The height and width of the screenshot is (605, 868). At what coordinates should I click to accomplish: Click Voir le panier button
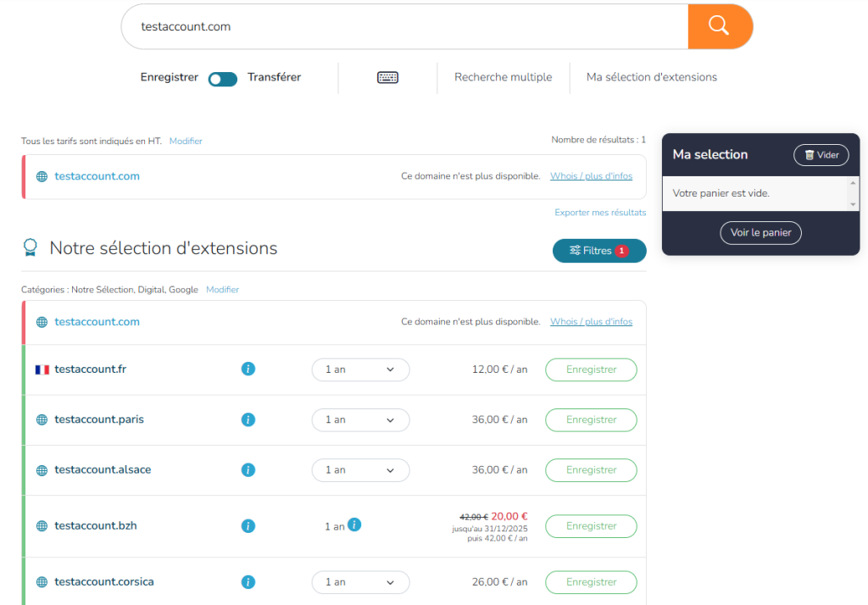tap(760, 233)
